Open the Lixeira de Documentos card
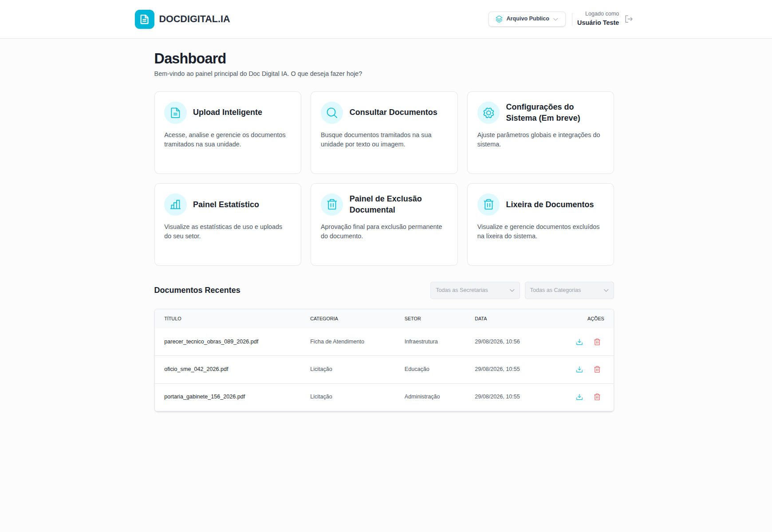772x532 pixels. click(540, 225)
